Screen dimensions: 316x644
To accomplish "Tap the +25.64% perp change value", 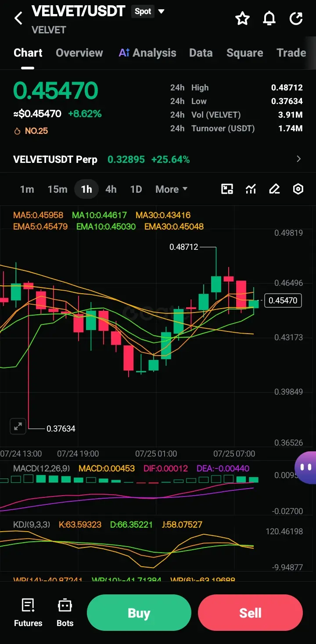I will pos(170,159).
